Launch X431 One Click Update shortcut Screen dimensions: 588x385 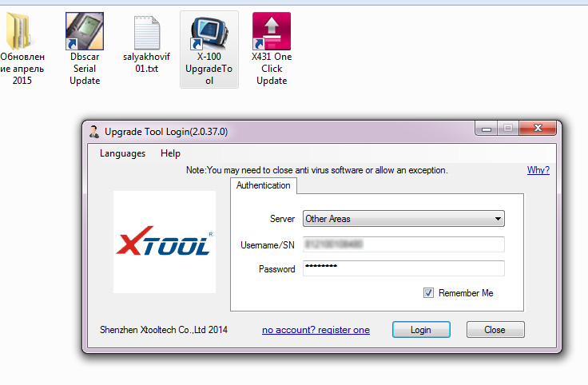point(272,31)
